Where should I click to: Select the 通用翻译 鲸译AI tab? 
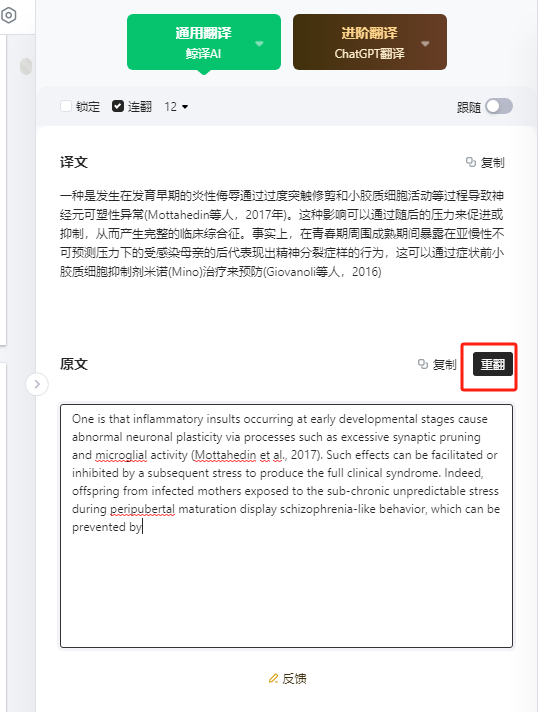(x=204, y=42)
